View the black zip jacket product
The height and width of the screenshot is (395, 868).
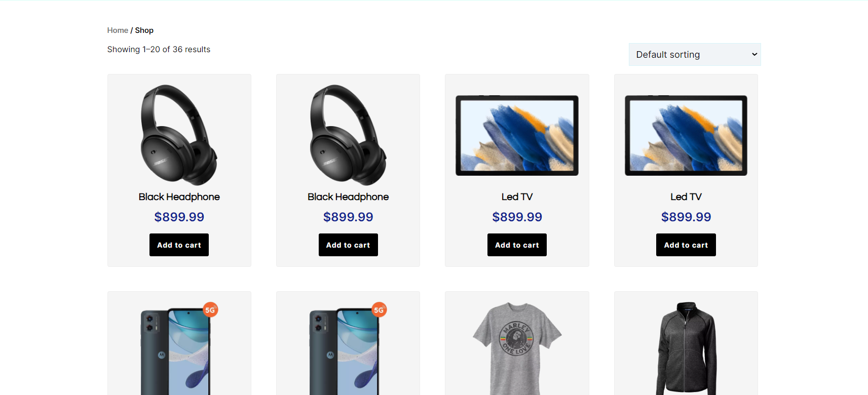(686, 348)
